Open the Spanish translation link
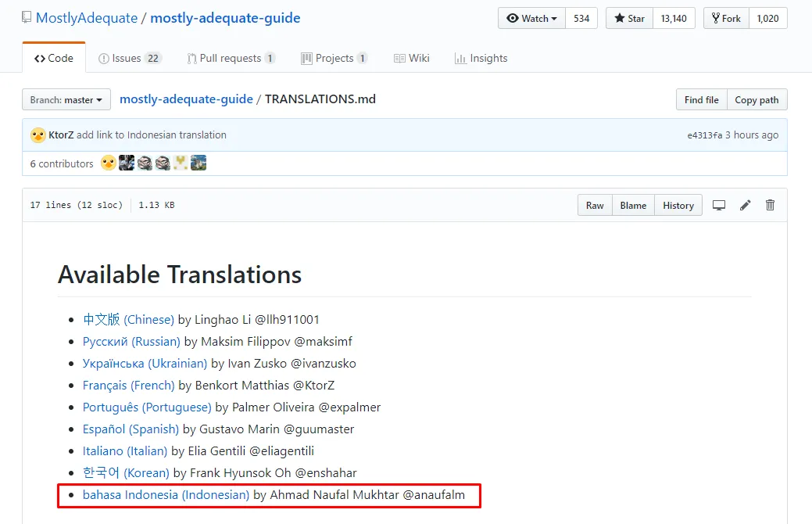The width and height of the screenshot is (812, 524). coord(131,429)
